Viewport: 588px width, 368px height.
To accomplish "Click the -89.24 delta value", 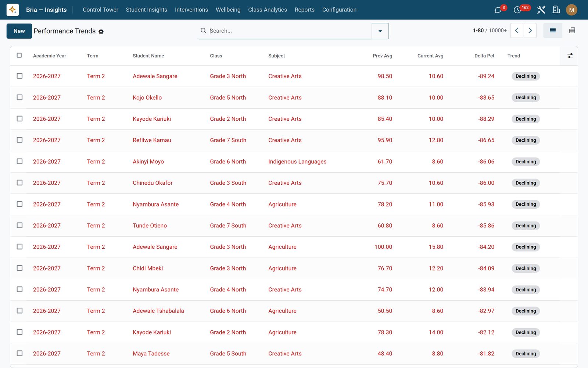I will coord(486,76).
